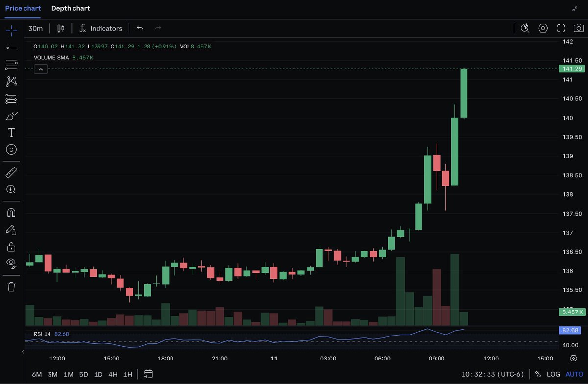Collapse the chart panel top-right arrows
This screenshot has width=588, height=384.
pyautogui.click(x=575, y=9)
